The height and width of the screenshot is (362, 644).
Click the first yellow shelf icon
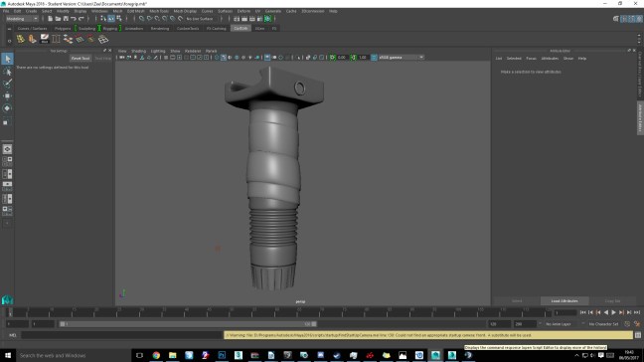pos(21,39)
